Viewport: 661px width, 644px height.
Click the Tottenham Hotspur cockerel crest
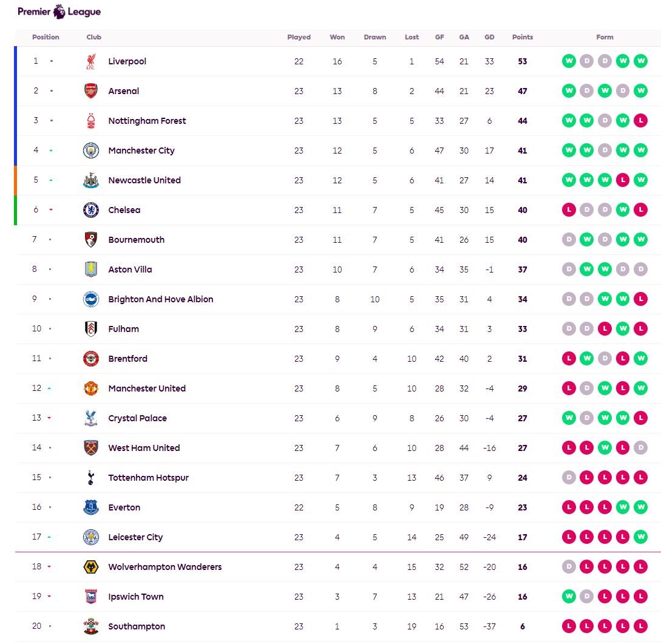[91, 478]
